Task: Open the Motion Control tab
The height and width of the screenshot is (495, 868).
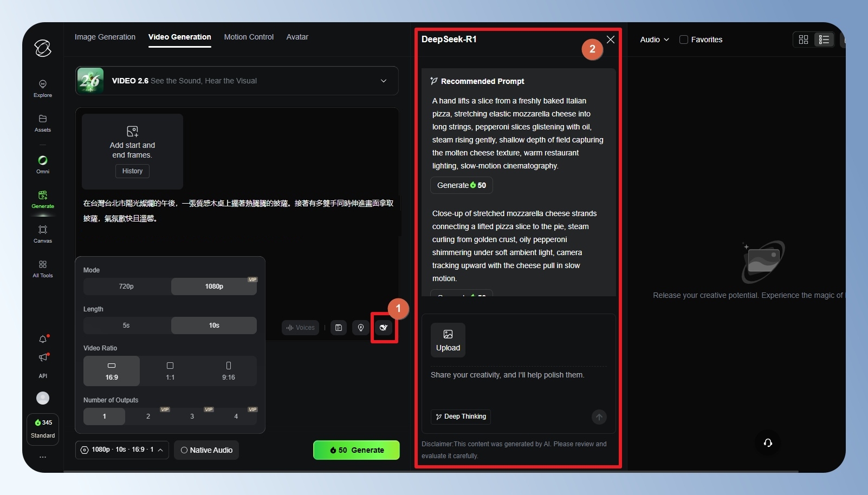Action: tap(249, 37)
